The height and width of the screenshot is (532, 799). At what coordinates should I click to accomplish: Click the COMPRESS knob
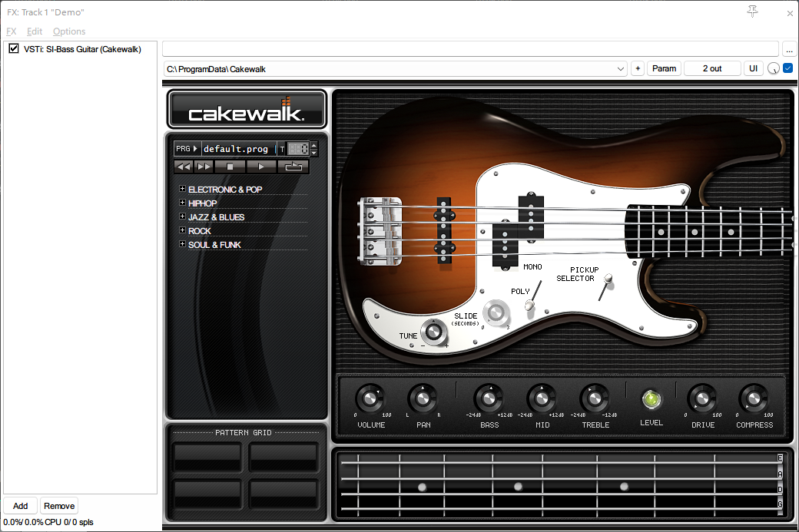[754, 398]
